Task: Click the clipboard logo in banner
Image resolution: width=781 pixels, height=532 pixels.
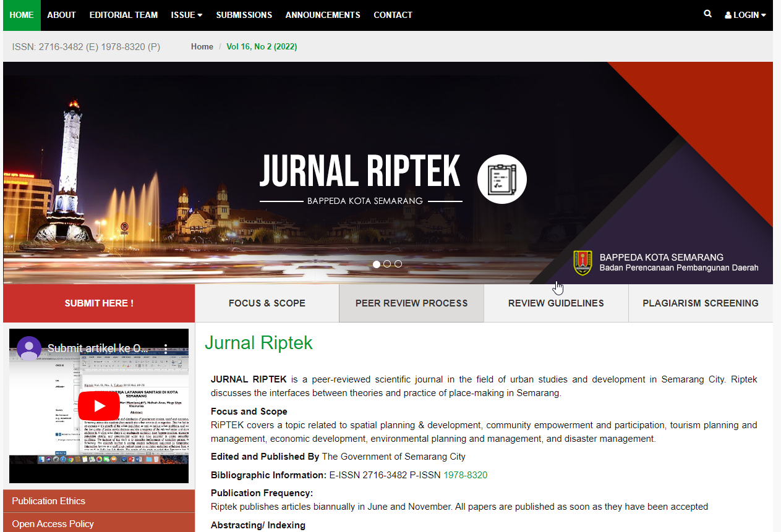Action: click(501, 179)
